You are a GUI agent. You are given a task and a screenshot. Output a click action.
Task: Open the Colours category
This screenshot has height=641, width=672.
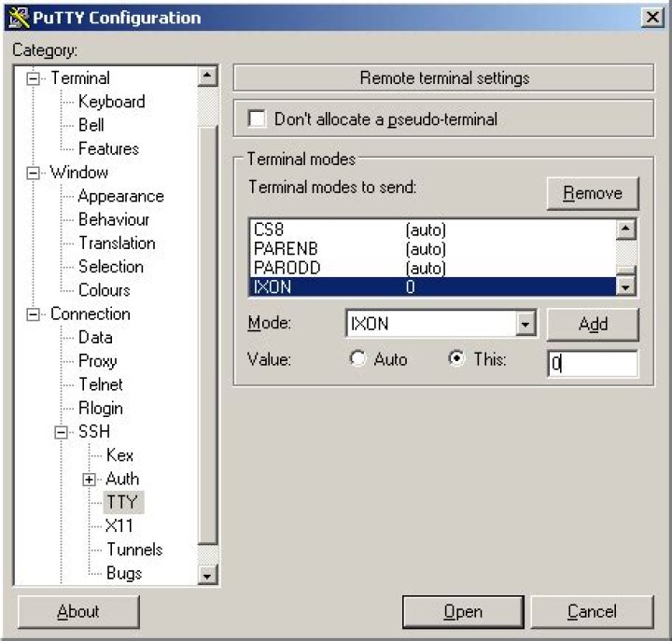click(105, 290)
